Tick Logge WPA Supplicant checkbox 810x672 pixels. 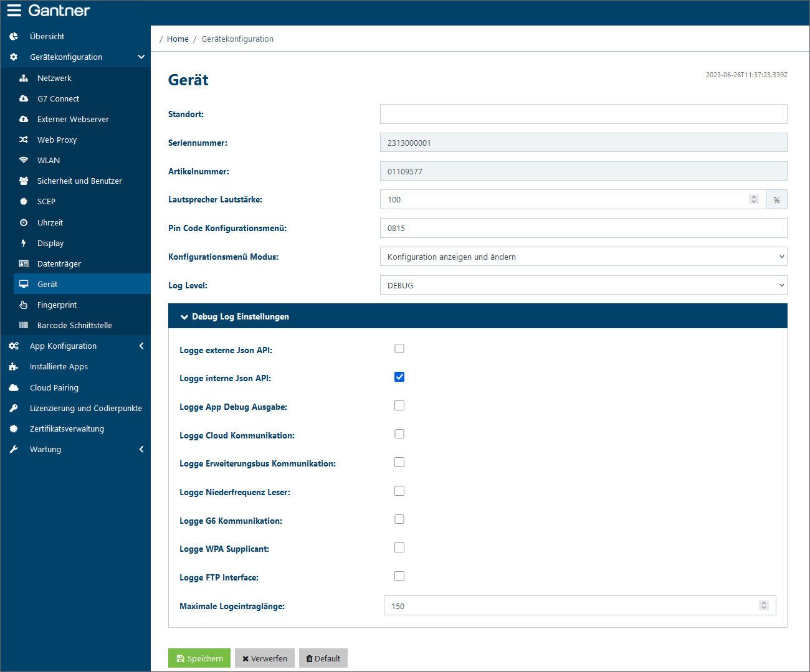click(x=399, y=547)
